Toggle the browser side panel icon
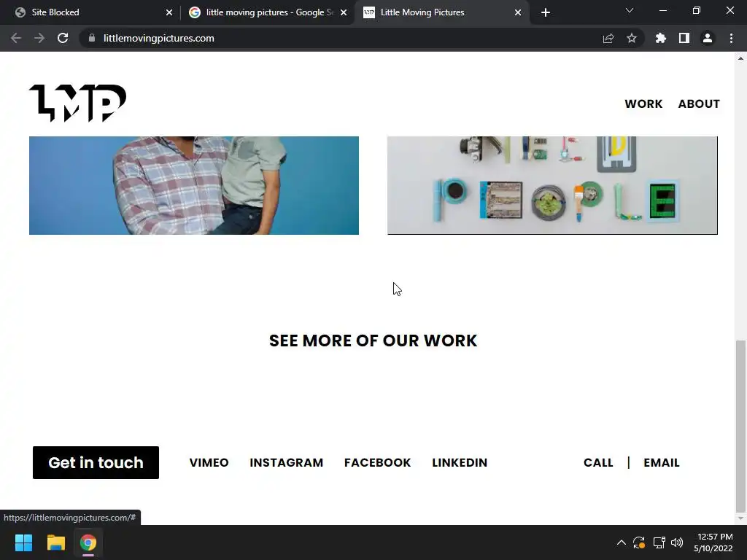 point(684,38)
